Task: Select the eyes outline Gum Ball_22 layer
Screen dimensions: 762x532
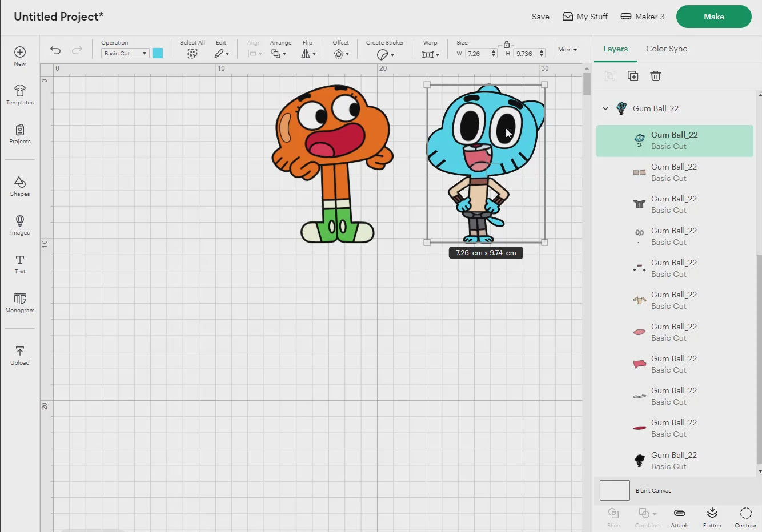Action: (x=675, y=236)
